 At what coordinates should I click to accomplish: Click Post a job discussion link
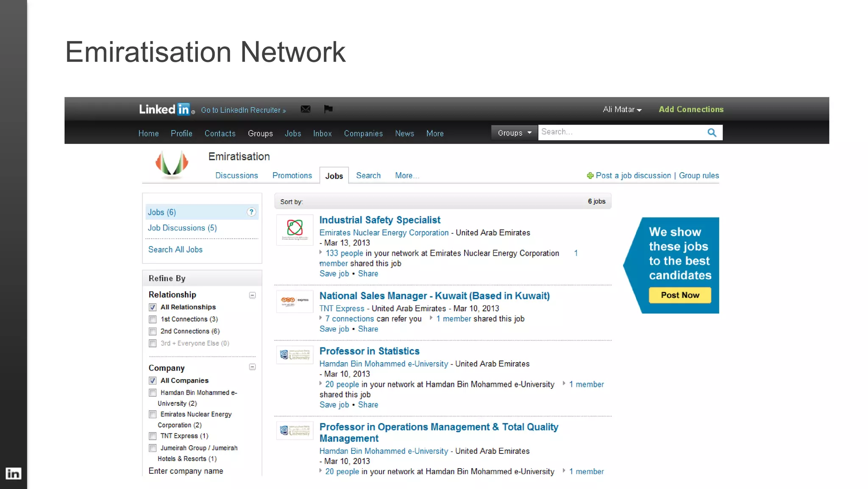(633, 176)
